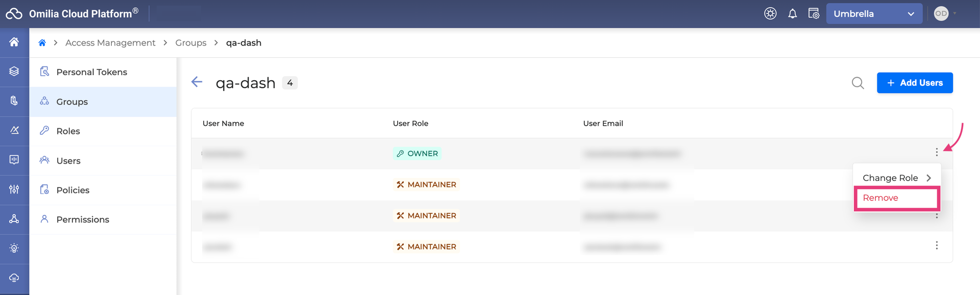The width and height of the screenshot is (980, 295).
Task: Click the lightbulb icon in left sidebar
Action: click(14, 248)
